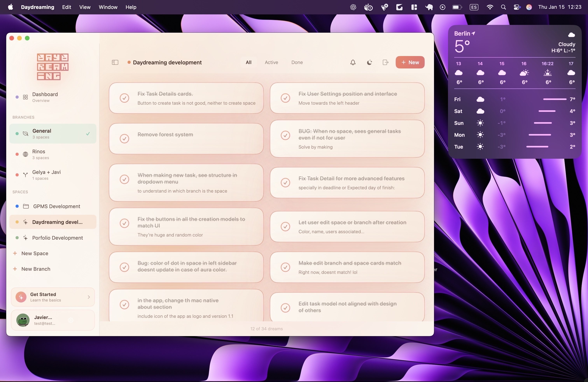Click the GPMS Development folder icon
The image size is (588, 382).
pyautogui.click(x=26, y=206)
